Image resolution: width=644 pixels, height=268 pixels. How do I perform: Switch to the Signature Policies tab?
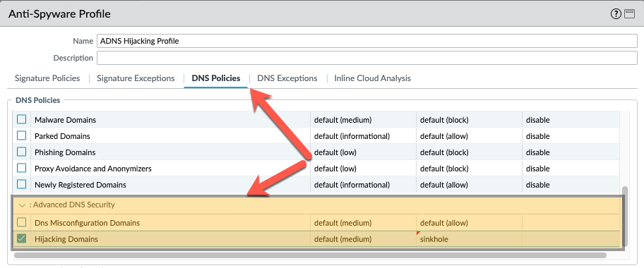click(47, 78)
